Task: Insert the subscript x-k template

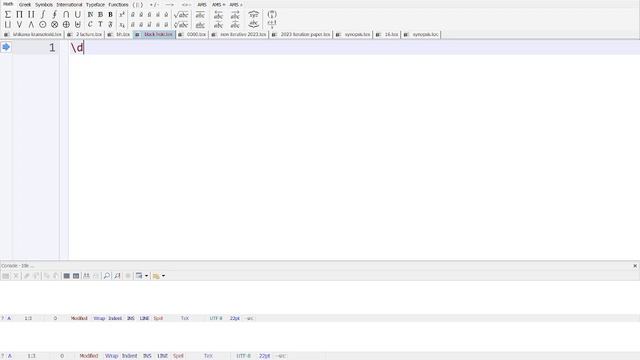Action: [x=122, y=24]
